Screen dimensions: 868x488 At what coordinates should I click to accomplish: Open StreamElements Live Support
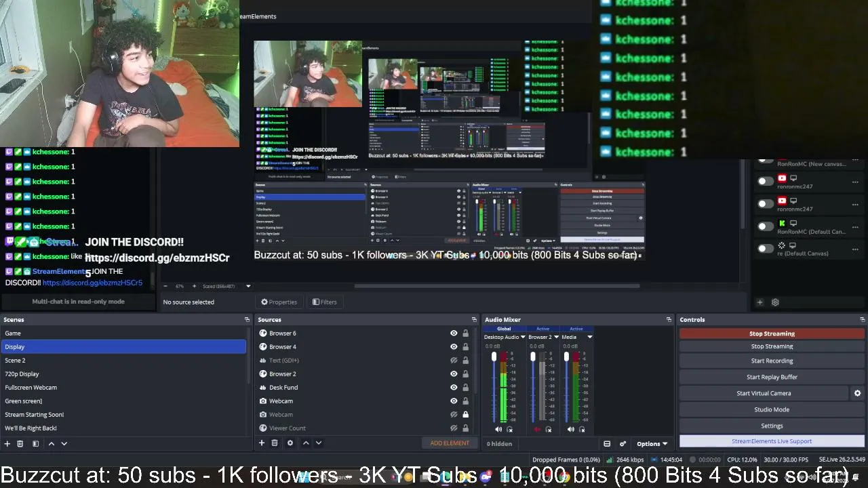pos(772,441)
